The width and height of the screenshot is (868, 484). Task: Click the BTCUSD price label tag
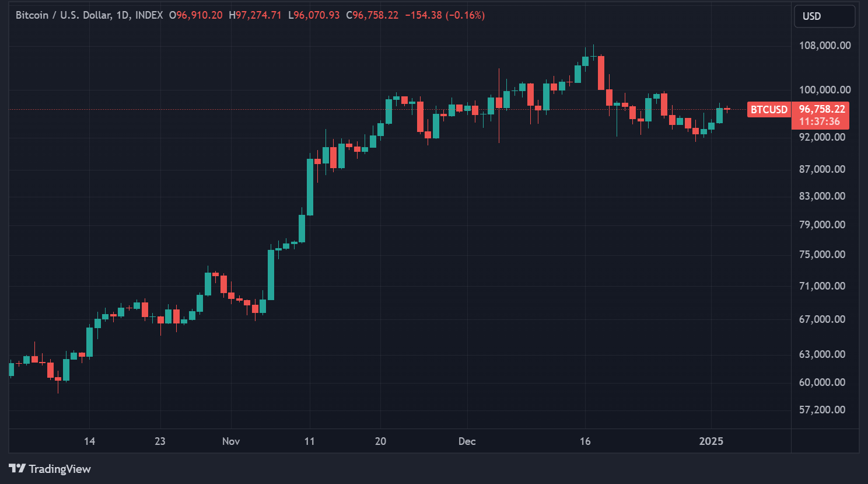click(x=769, y=110)
